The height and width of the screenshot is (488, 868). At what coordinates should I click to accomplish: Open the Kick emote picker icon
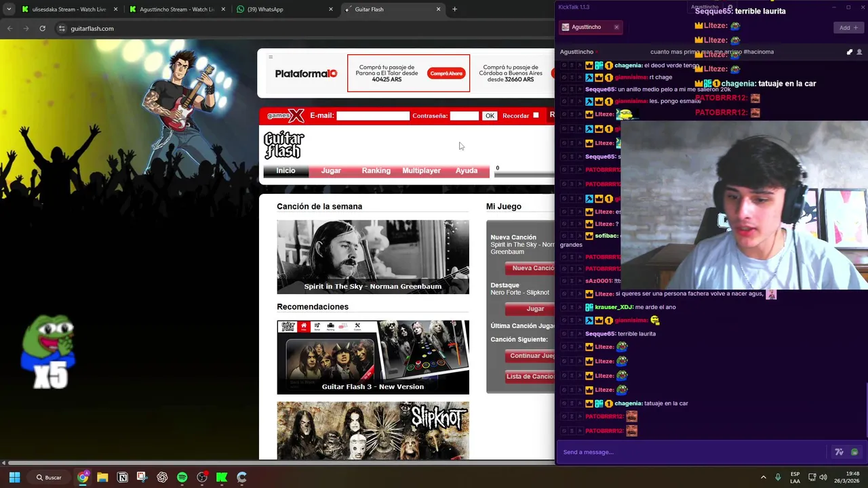point(854,452)
